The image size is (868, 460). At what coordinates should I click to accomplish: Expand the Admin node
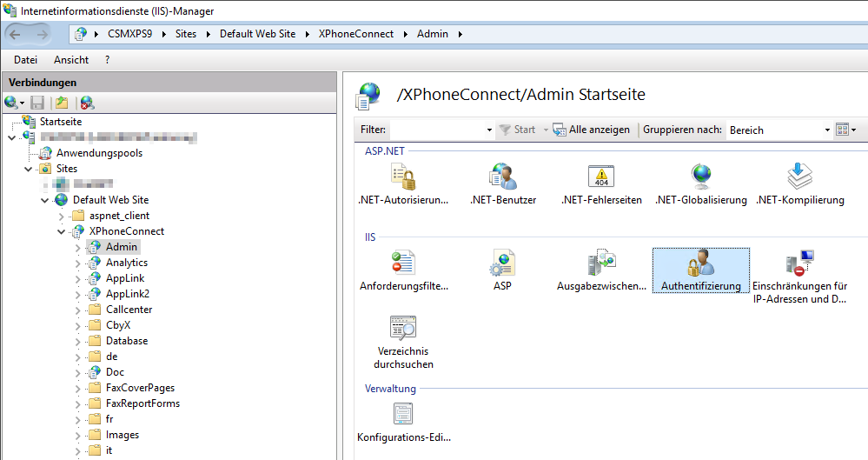(x=78, y=248)
